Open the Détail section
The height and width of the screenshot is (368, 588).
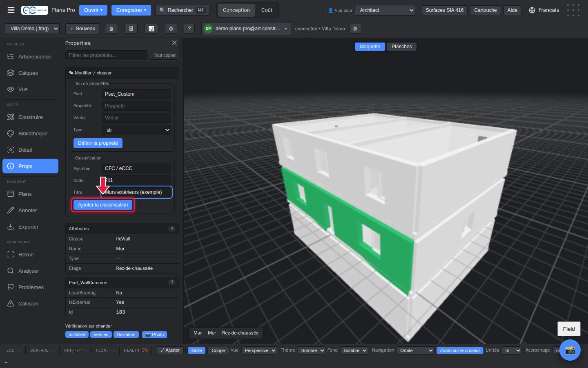tap(30, 150)
